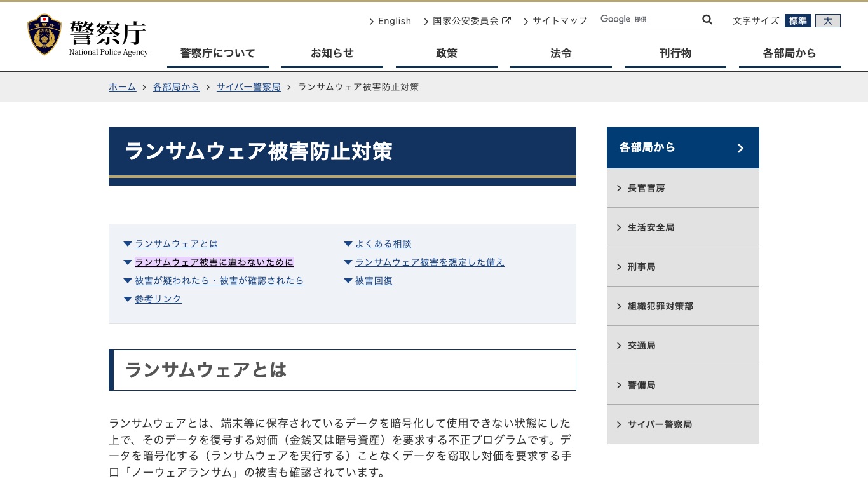Jump to 参考リンク section
This screenshot has width=868, height=488.
(158, 299)
